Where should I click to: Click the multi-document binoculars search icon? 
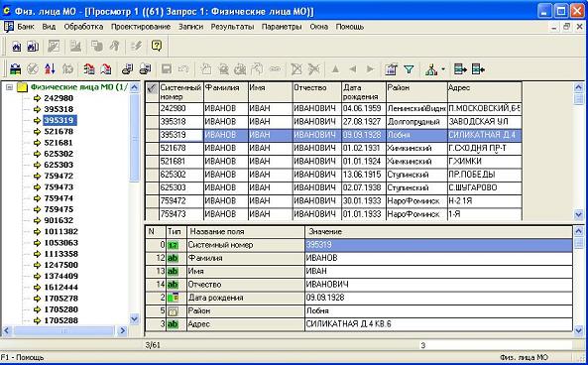tap(33, 47)
